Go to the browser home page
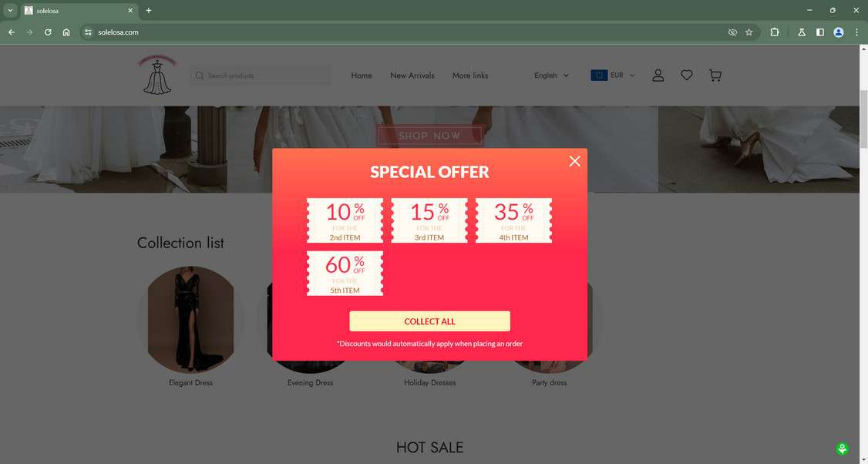This screenshot has height=464, width=868. [x=66, y=32]
